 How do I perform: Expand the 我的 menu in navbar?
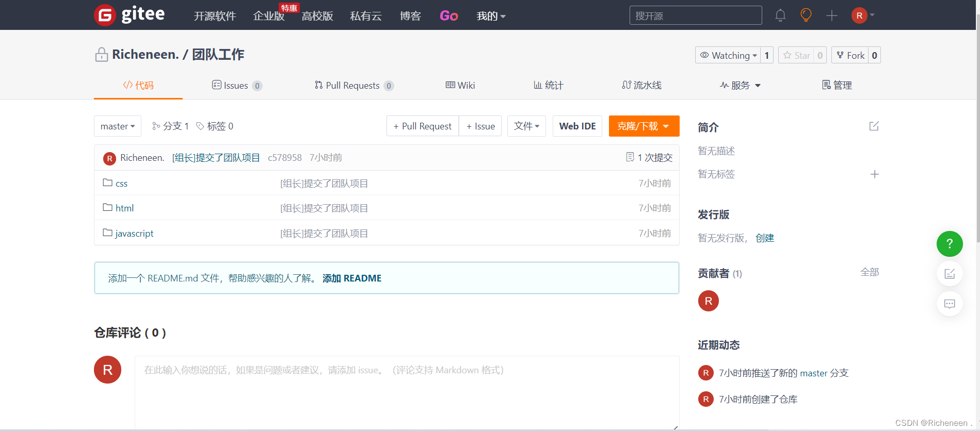coord(491,16)
